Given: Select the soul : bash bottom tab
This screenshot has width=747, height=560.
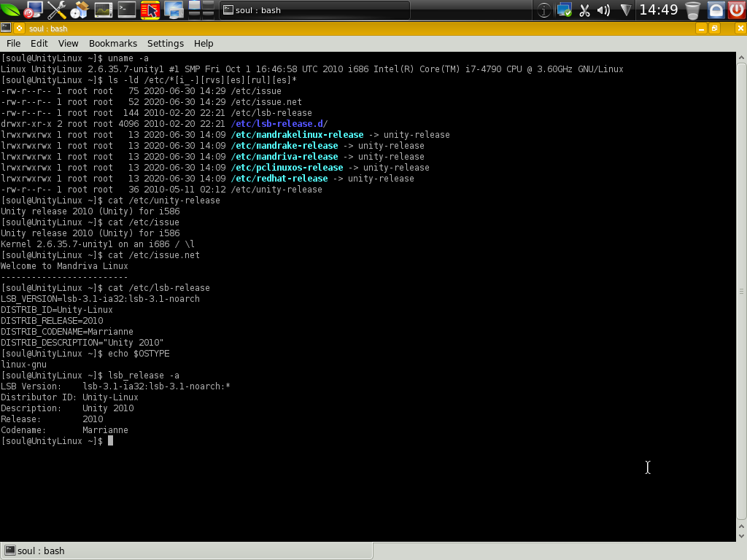Looking at the screenshot, I should coord(186,551).
